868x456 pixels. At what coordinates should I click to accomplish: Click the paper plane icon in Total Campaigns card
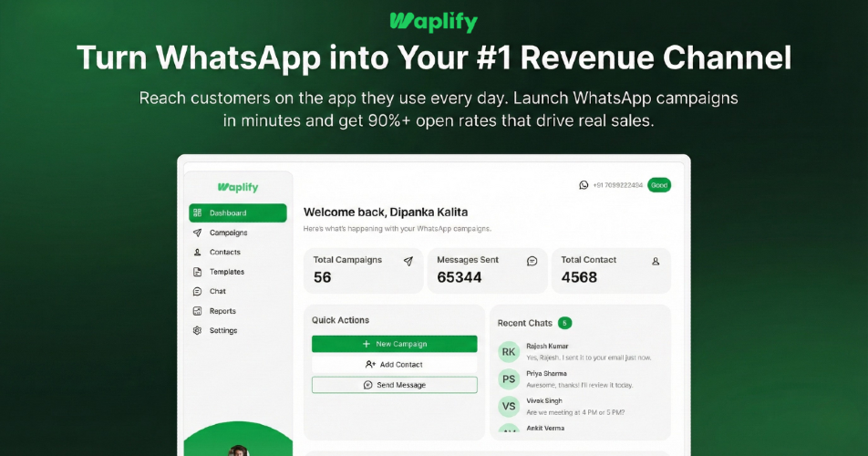click(x=408, y=261)
